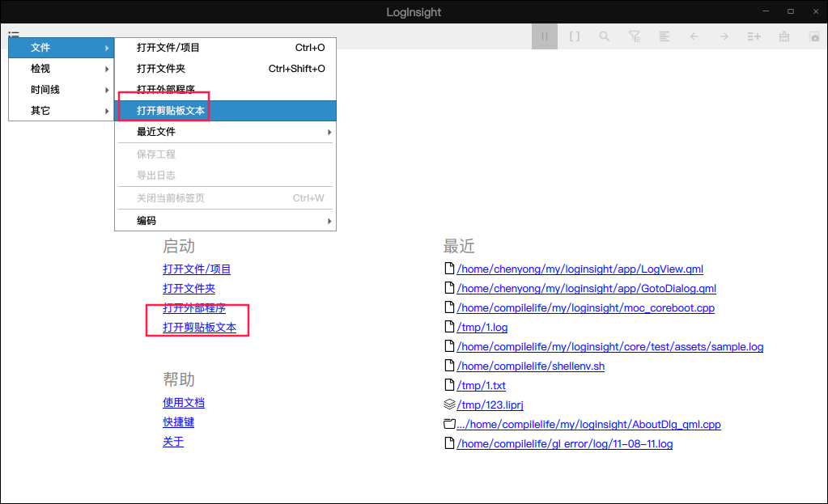Select 打开文件夹 menu entry
828x504 pixels.
[x=226, y=69]
